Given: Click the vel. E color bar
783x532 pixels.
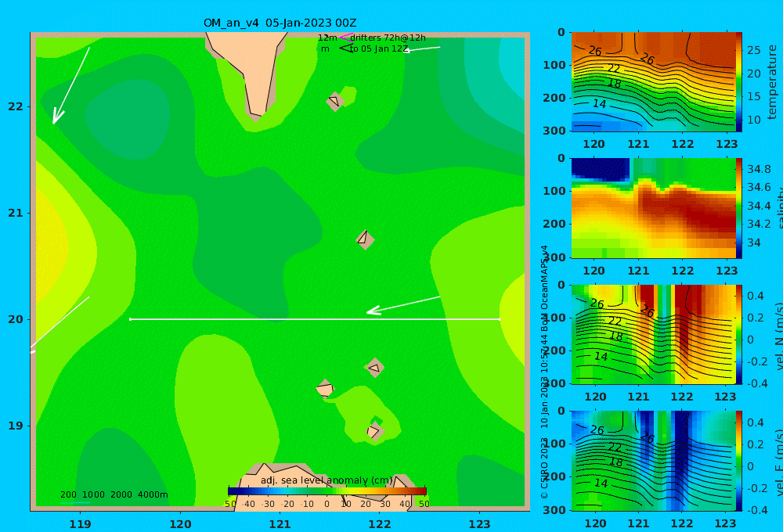Looking at the screenshot, I should (x=739, y=461).
